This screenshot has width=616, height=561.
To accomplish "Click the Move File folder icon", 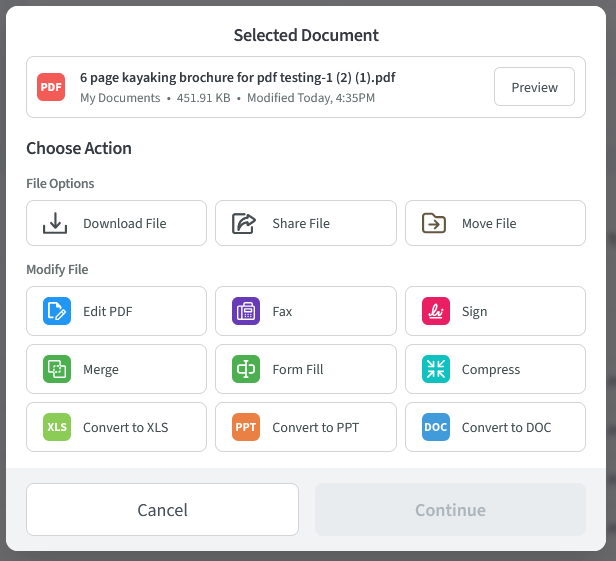I will pyautogui.click(x=435, y=223).
